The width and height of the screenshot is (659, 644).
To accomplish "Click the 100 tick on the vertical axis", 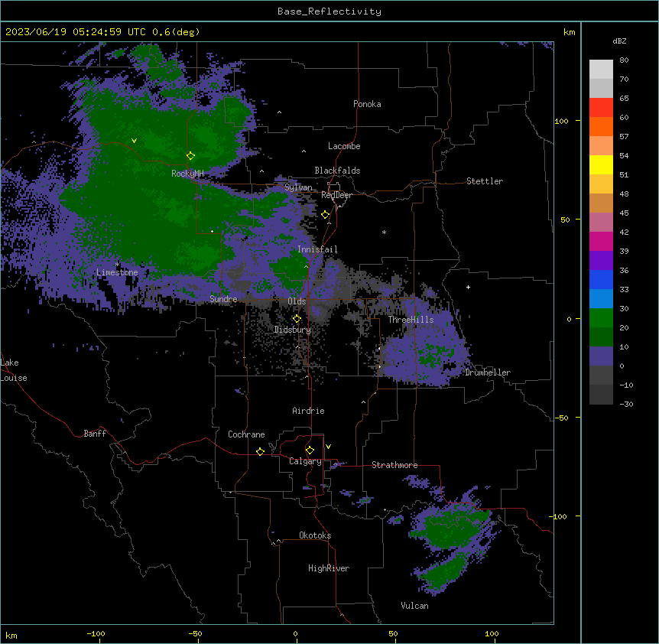I will [x=561, y=121].
